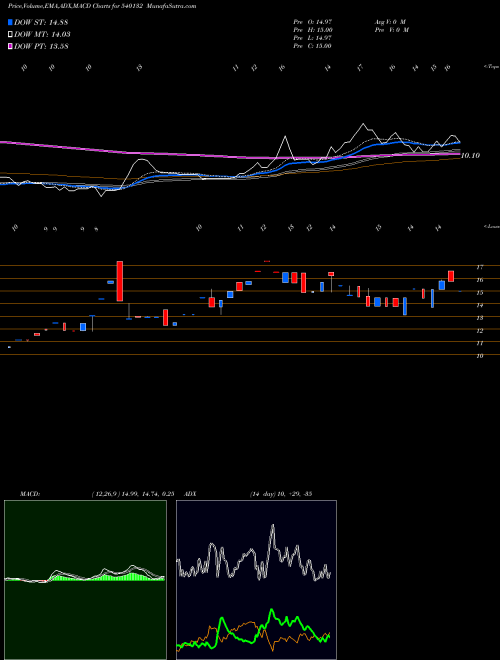The width and height of the screenshot is (500, 660).
Task: Click the ADX (14 day) parameter values
Action: pyautogui.click(x=280, y=494)
